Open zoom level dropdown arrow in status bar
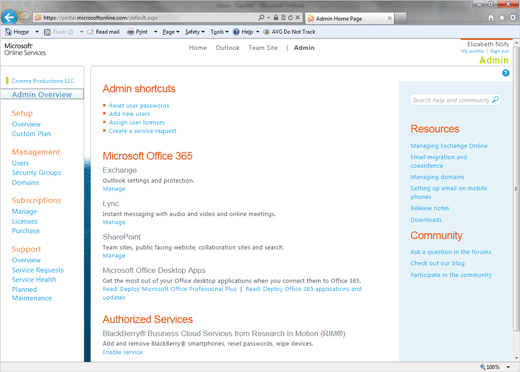This screenshot has height=372, width=520. (x=508, y=367)
